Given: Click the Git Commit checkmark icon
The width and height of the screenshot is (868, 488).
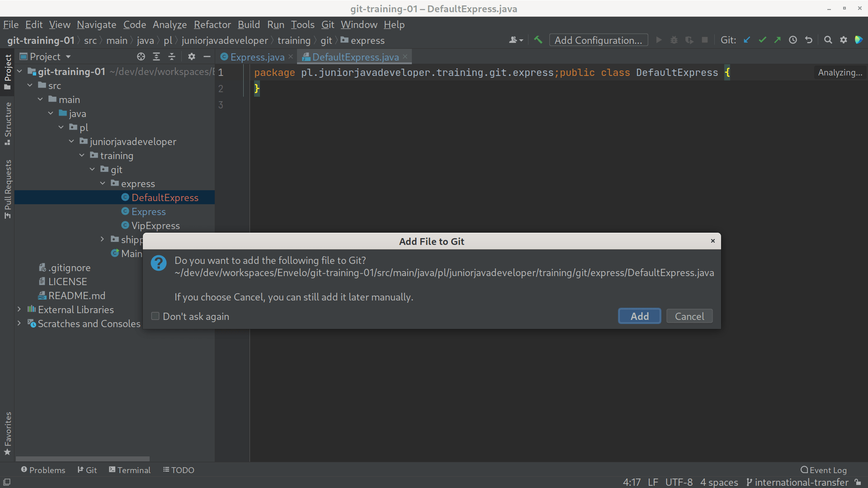Looking at the screenshot, I should pyautogui.click(x=762, y=40).
